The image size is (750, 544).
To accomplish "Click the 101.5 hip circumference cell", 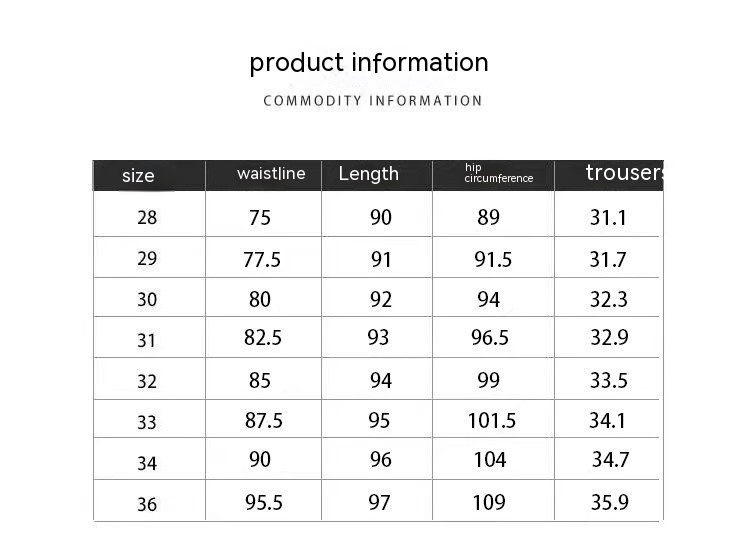I will tap(492, 421).
